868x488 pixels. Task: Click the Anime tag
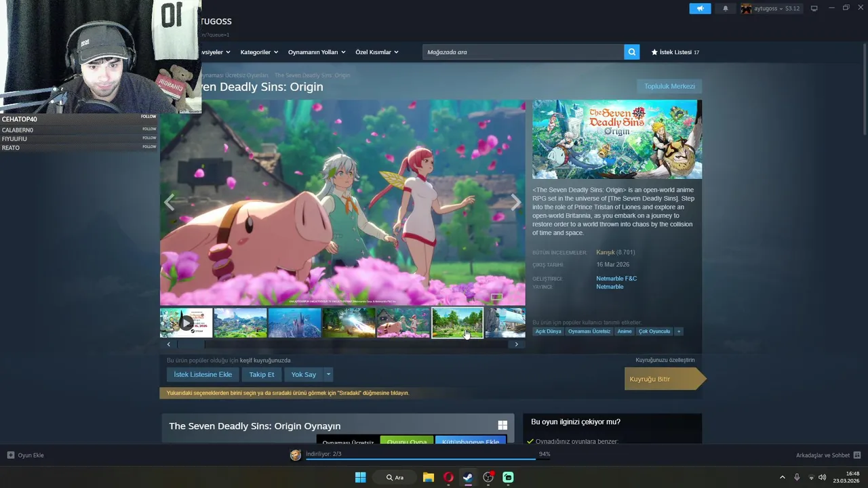pos(625,331)
